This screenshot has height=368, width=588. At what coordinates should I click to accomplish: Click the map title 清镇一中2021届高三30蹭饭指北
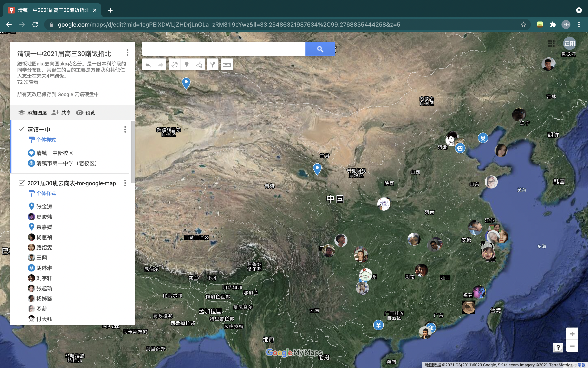coord(64,54)
